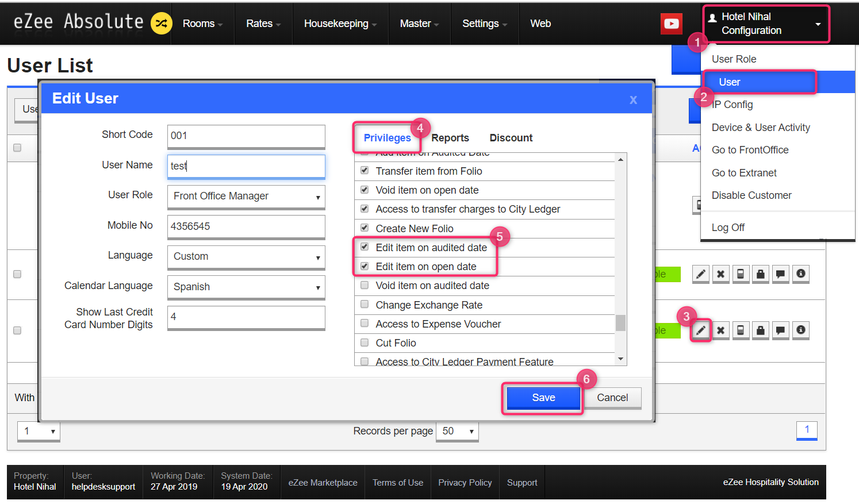Click the yellow shuffle icon beside eZee Absolute
859x504 pixels.
[161, 23]
